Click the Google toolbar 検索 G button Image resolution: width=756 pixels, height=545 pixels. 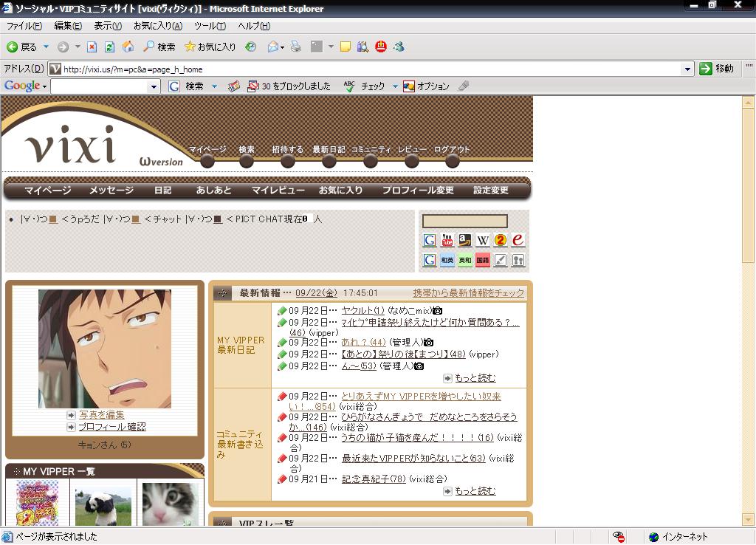tap(186, 86)
